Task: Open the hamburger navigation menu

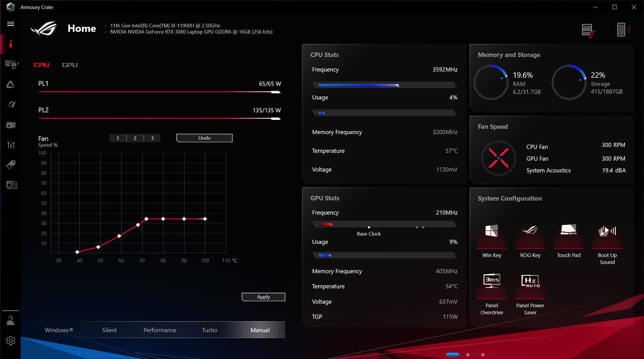Action: (x=10, y=24)
